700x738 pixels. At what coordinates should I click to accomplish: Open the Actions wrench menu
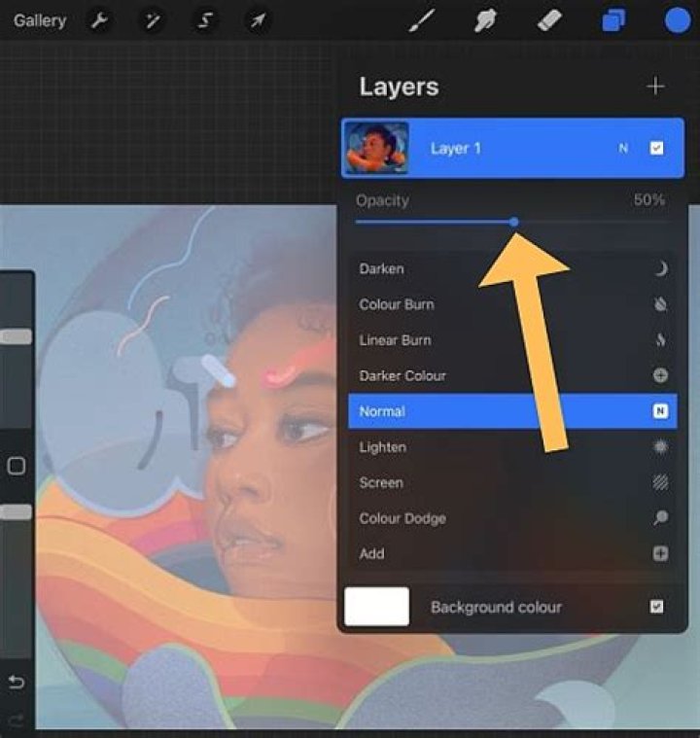100,20
